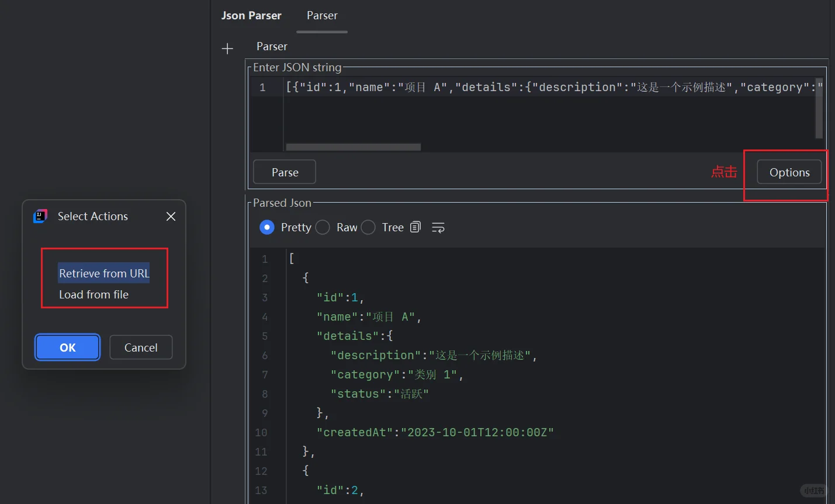Switch to the Raw view radio button

pos(323,227)
